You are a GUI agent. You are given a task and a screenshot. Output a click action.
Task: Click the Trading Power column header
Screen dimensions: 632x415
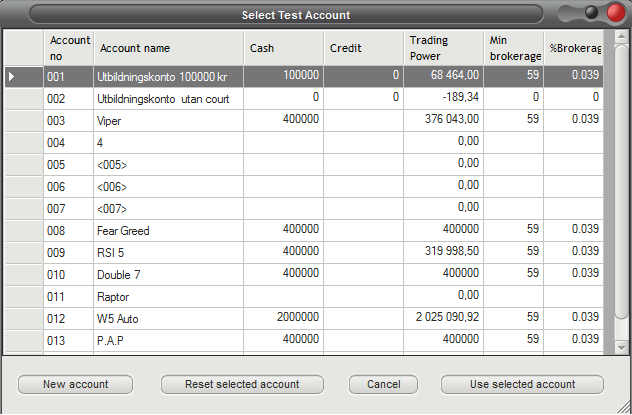pyautogui.click(x=443, y=48)
